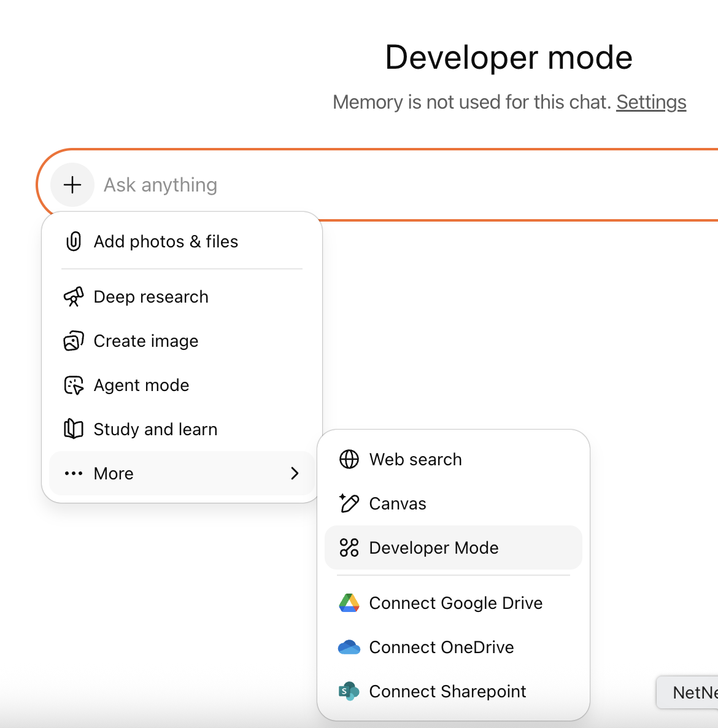This screenshot has width=718, height=728.
Task: Choose Add photos & files from the menu
Action: tap(166, 241)
